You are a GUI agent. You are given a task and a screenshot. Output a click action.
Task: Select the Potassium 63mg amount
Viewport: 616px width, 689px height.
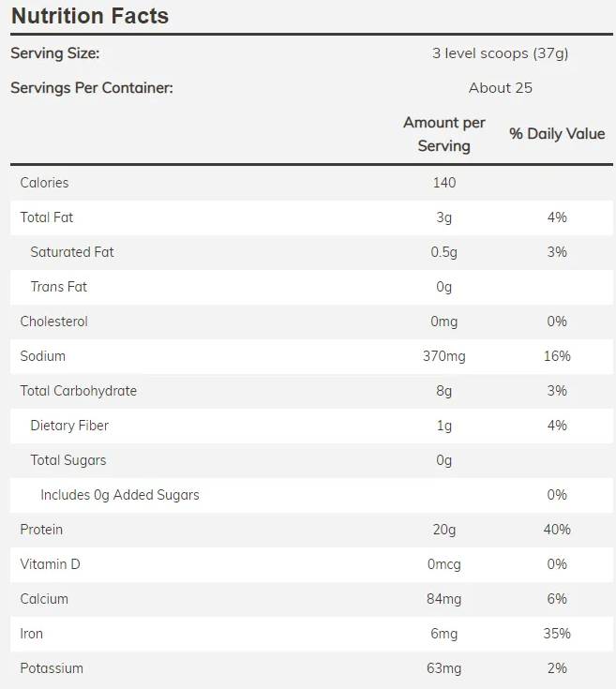tap(444, 668)
